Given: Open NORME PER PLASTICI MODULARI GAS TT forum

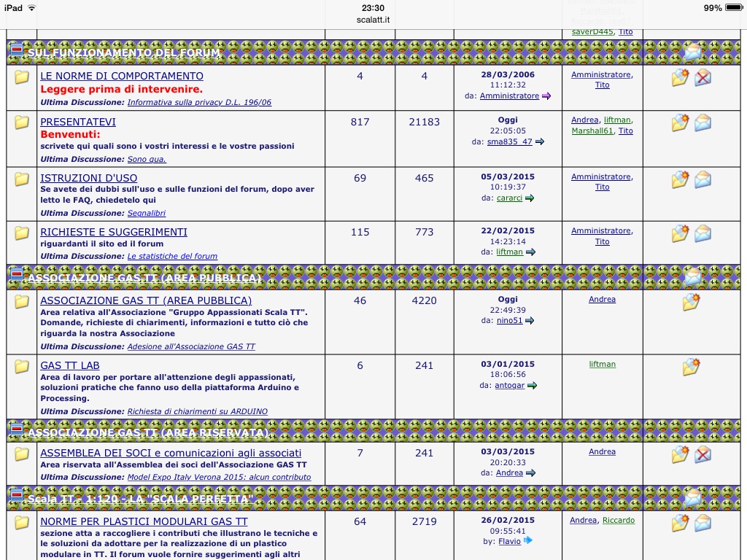Looking at the screenshot, I should [x=144, y=521].
